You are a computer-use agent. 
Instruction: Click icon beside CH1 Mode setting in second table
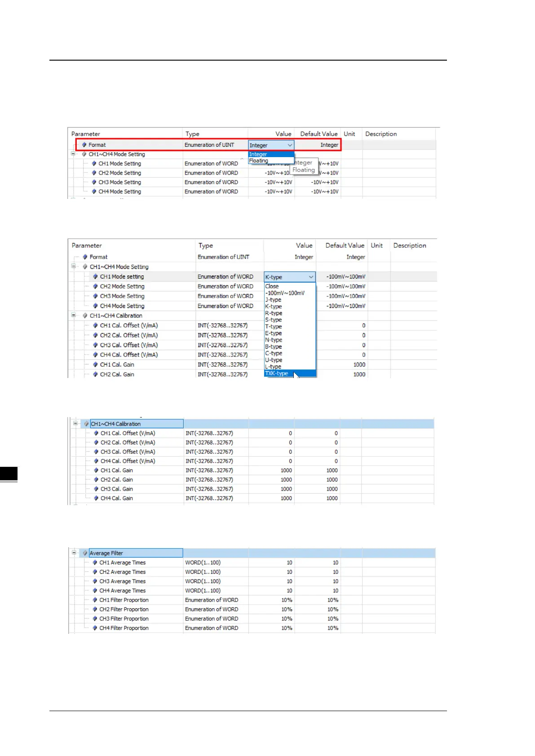95,277
